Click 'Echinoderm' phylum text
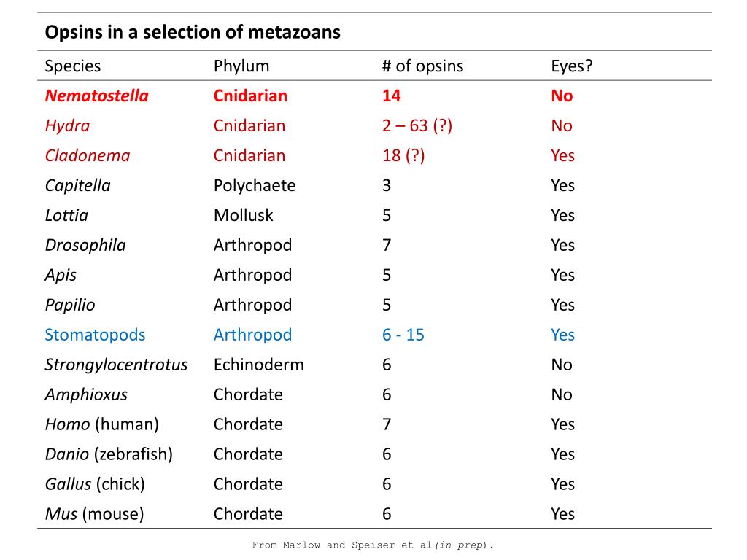Image resolution: width=747 pixels, height=560 pixels. [259, 365]
